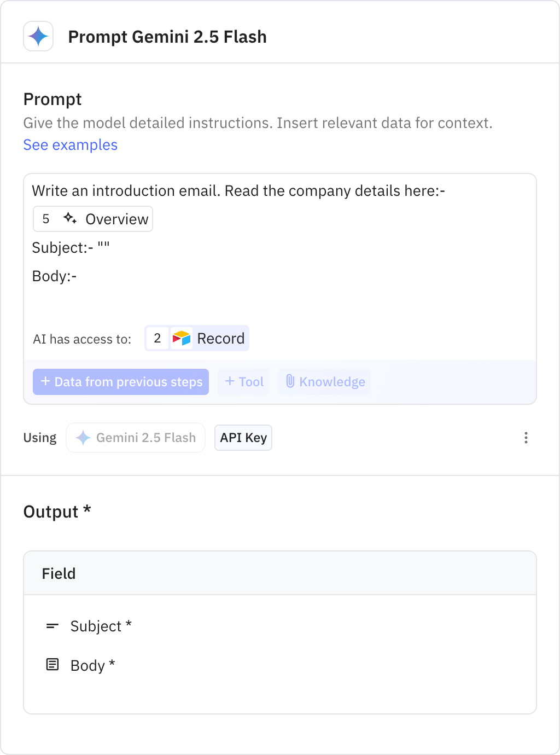Screen dimensions: 560x755
Task: Click the Knowledge button
Action: pos(324,381)
